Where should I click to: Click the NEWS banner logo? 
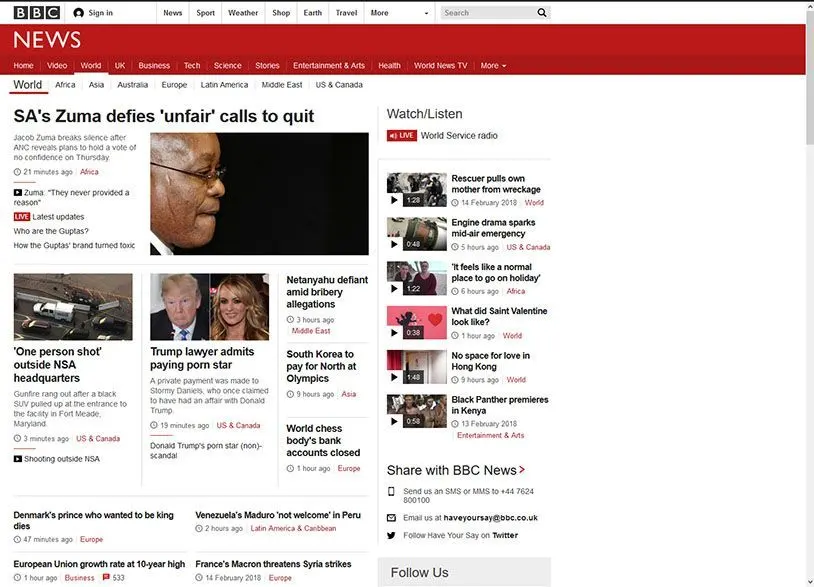click(47, 40)
